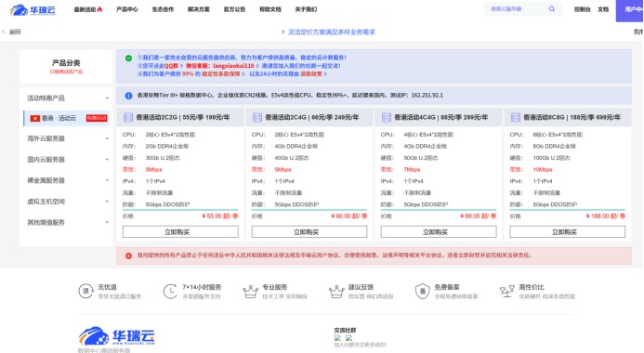This screenshot has height=353, width=644.
Task: Click the 灵活定价方案满足多样业务需求 link
Action: 332,32
